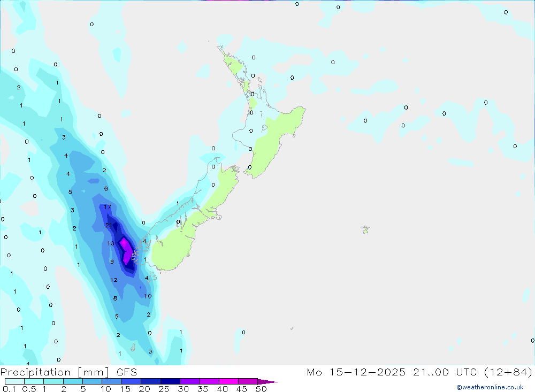
Task: Click the '30' legend scale label
Action: [x=183, y=389]
